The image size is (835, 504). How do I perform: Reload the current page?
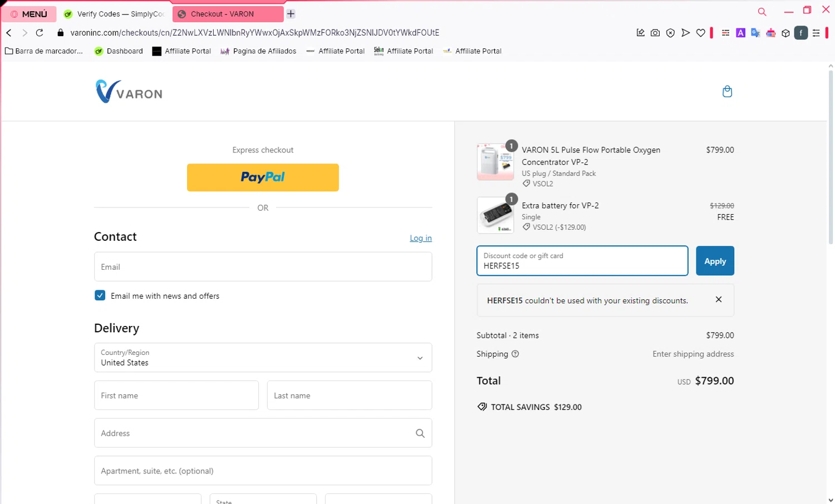coord(40,33)
